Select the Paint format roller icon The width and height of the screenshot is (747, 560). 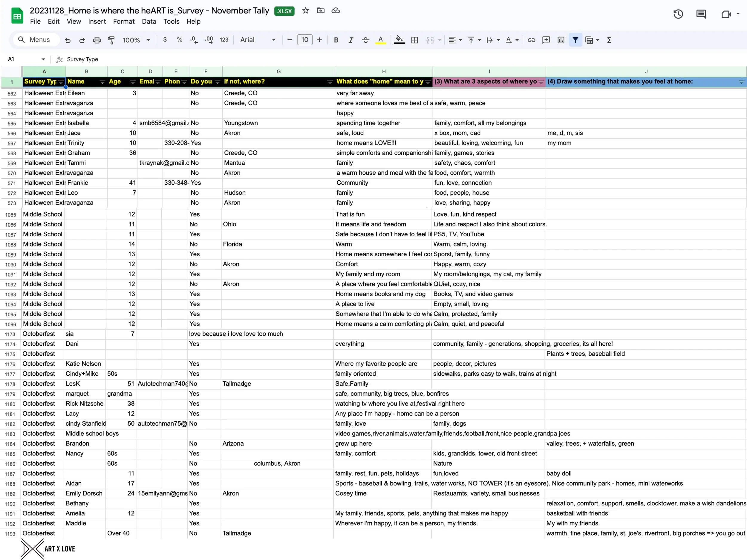coord(111,40)
